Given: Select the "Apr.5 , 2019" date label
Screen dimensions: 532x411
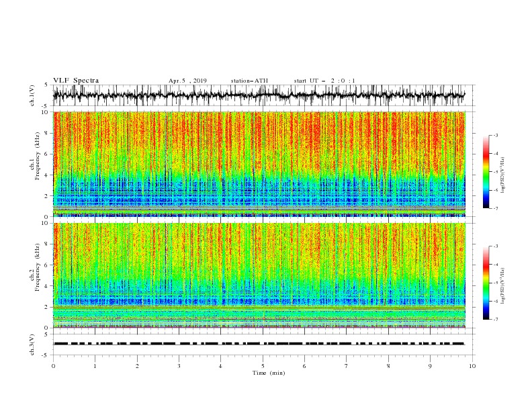Looking at the screenshot, I should [187, 81].
